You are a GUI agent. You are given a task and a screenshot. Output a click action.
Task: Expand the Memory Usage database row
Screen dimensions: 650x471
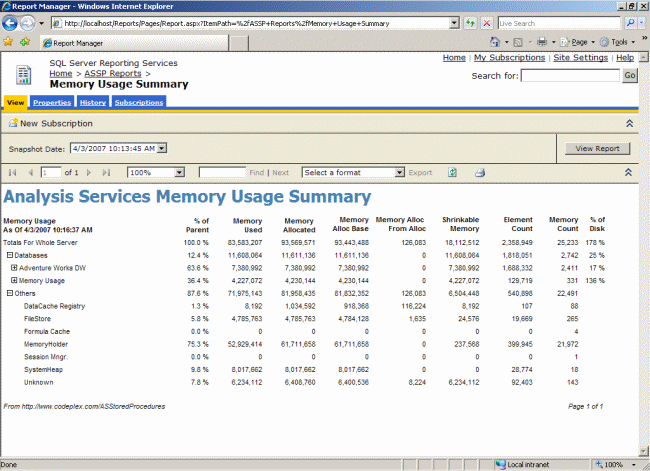click(14, 281)
